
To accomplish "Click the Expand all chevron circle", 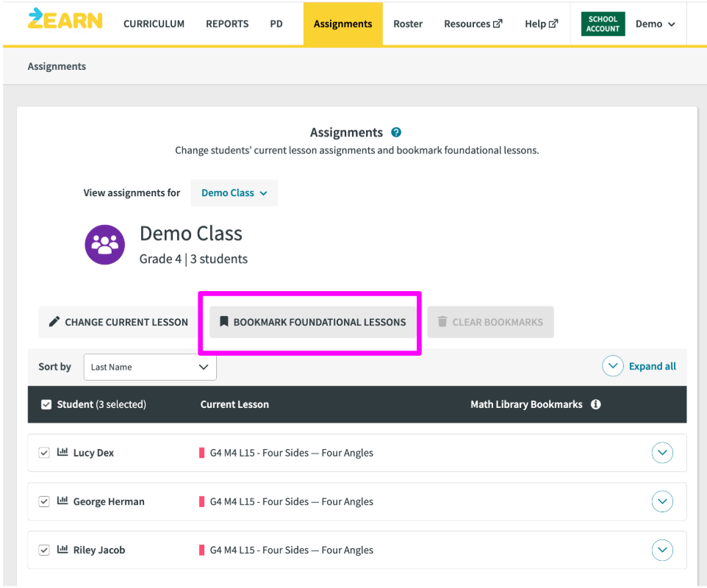I will [x=613, y=366].
